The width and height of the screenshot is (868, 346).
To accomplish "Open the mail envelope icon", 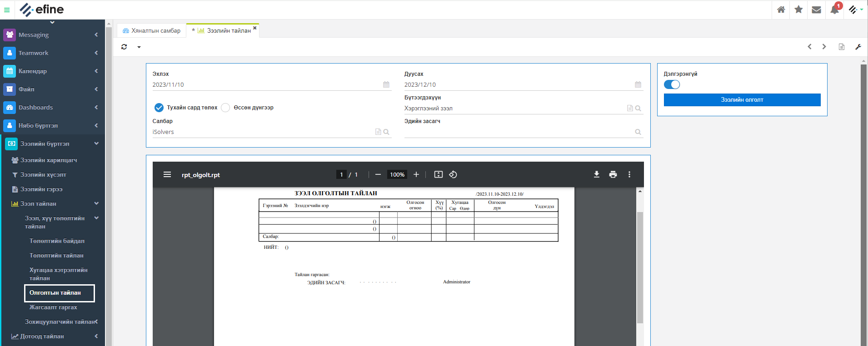I will [x=816, y=10].
